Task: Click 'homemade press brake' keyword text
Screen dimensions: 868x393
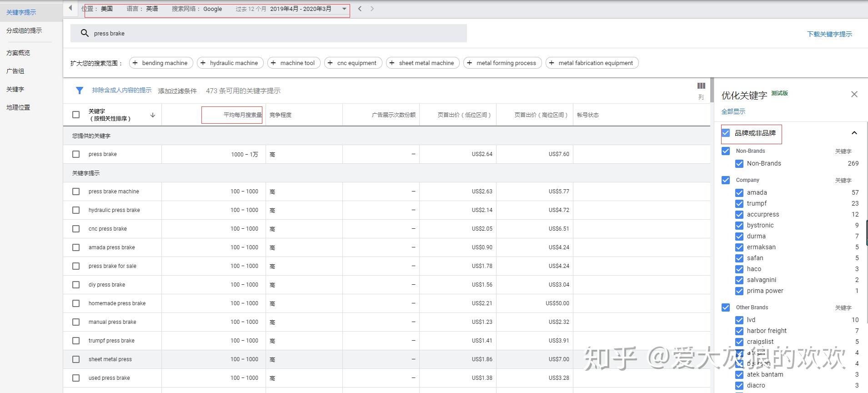Action: pyautogui.click(x=117, y=303)
